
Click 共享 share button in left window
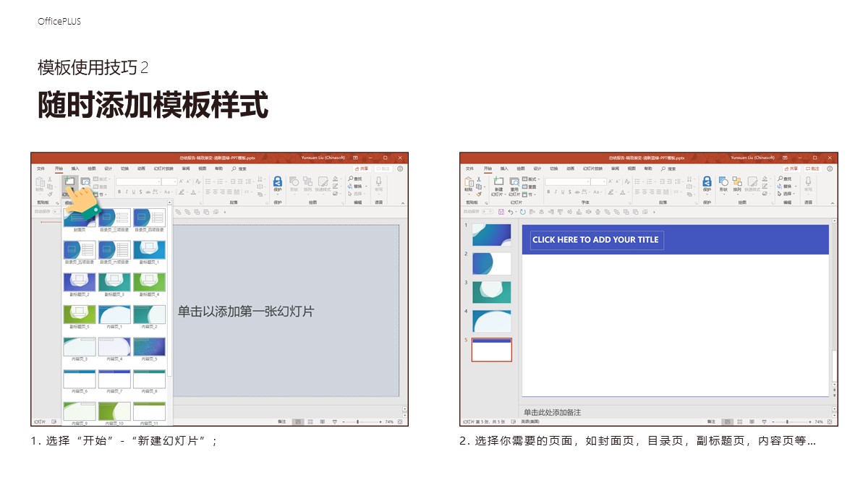click(x=362, y=168)
